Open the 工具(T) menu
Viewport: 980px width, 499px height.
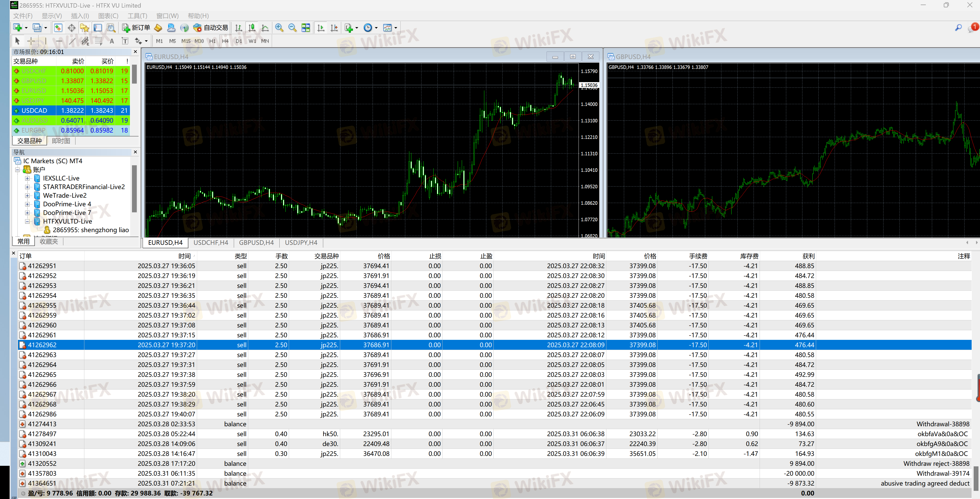(x=137, y=16)
